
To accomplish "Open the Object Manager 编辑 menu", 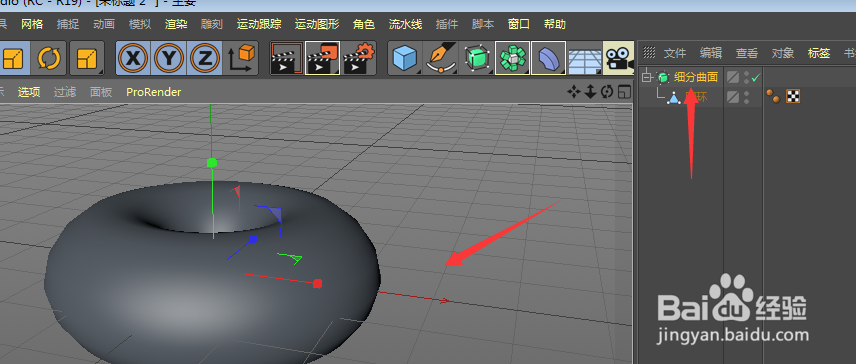I will point(711,53).
